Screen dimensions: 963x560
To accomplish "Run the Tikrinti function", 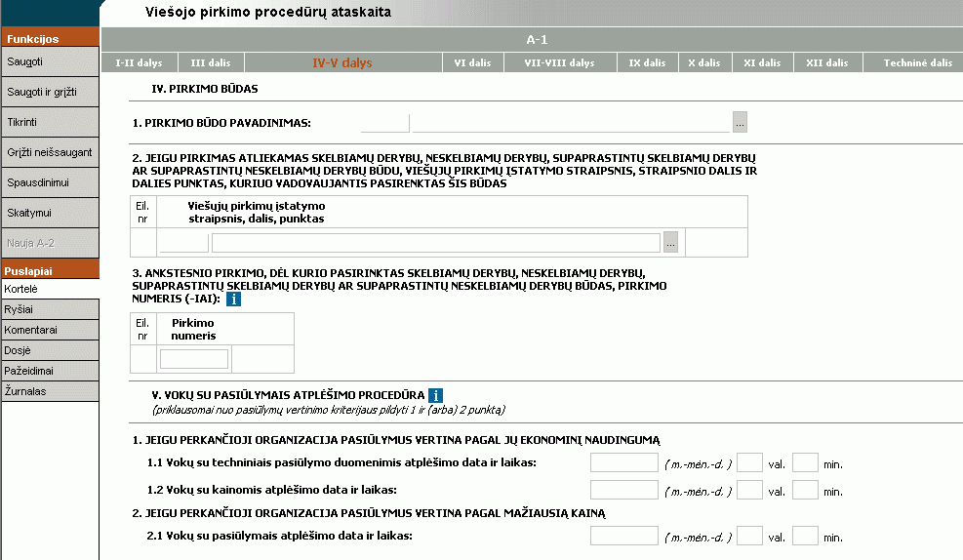I will tap(50, 122).
